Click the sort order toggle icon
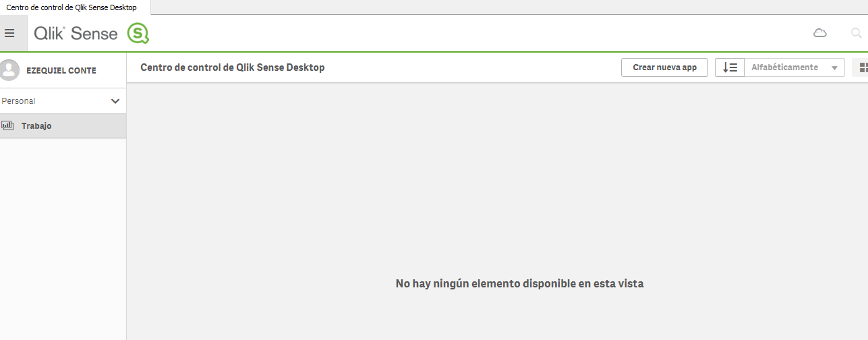This screenshot has height=340, width=868. click(730, 67)
